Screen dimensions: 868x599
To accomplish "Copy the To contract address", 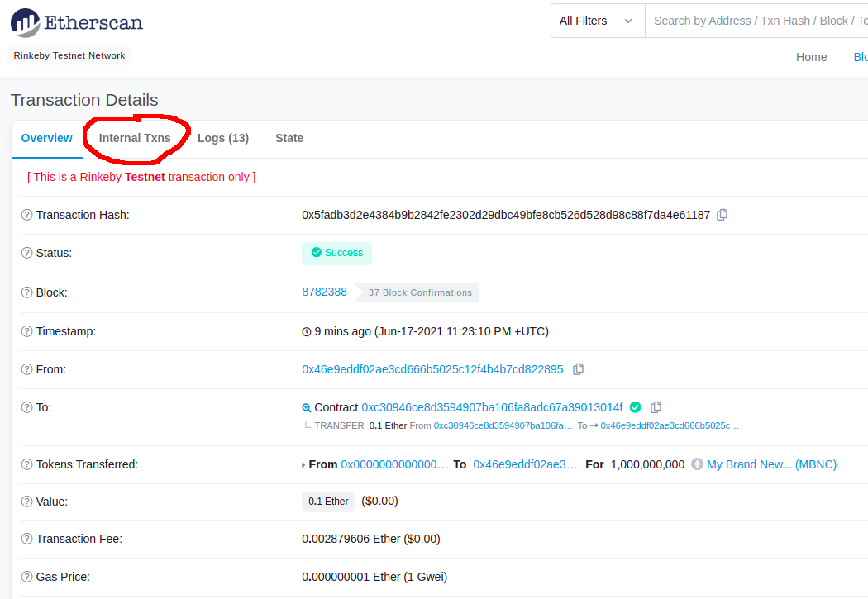I will (x=656, y=407).
